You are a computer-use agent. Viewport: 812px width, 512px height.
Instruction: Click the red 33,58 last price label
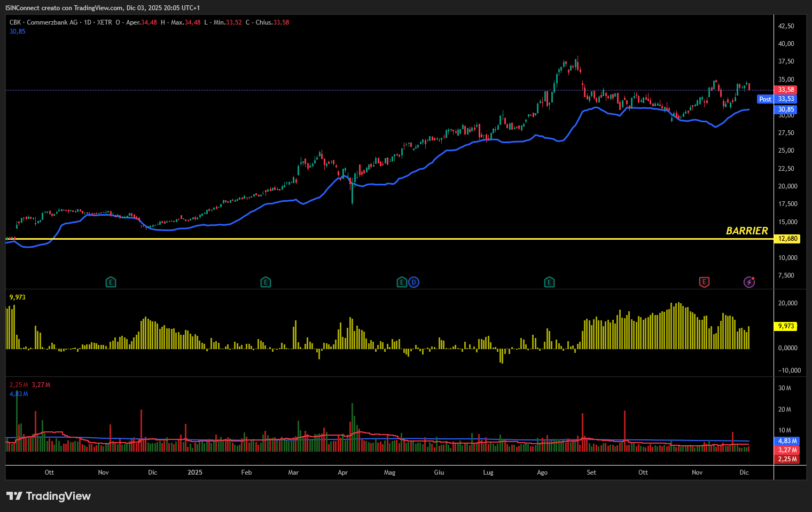(786, 90)
